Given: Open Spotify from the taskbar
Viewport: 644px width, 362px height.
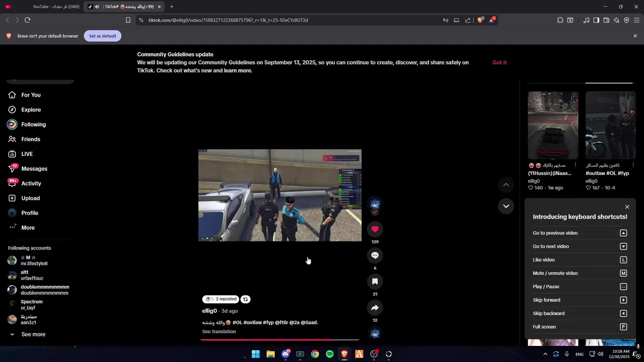Looking at the screenshot, I should [x=330, y=354].
